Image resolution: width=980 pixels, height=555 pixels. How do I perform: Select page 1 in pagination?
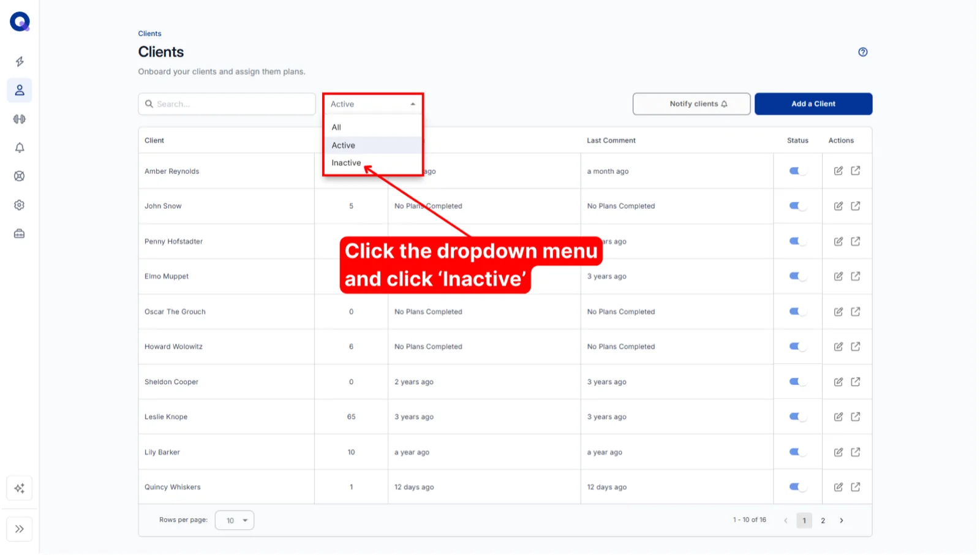pyautogui.click(x=804, y=521)
